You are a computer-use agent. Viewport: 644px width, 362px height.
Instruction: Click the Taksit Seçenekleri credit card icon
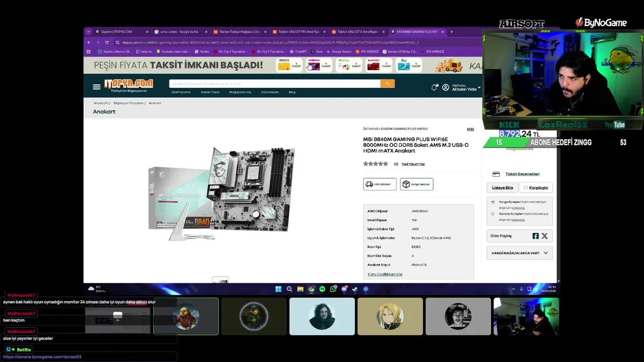click(496, 174)
